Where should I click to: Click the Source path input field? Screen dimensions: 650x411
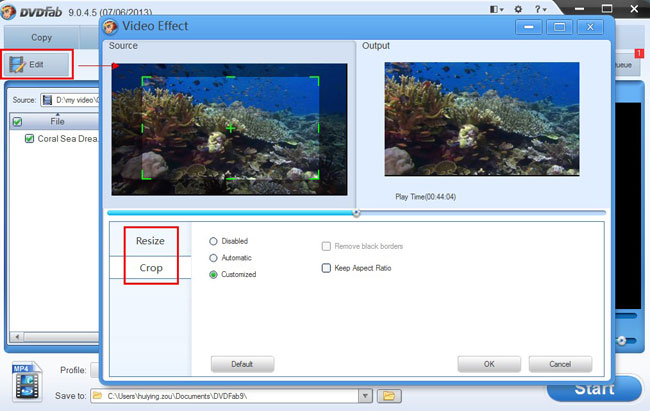[x=70, y=100]
